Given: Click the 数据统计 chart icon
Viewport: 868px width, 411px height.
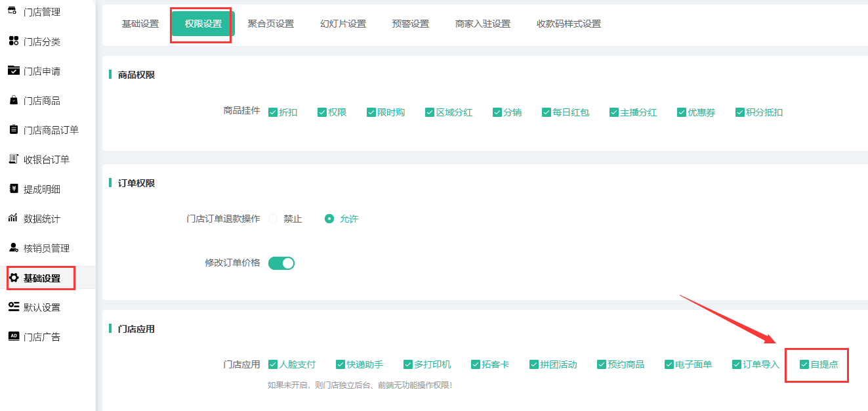Looking at the screenshot, I should coord(13,219).
